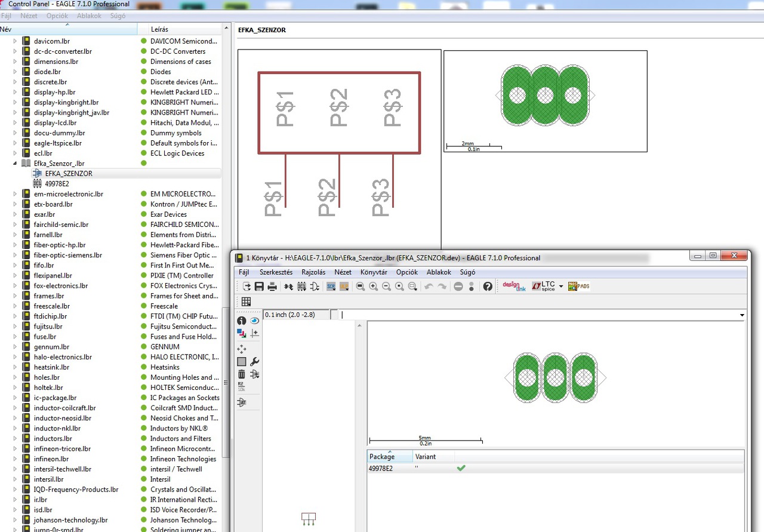Toggle in-use dot for davicom.lbr
This screenshot has height=532, width=764.
144,41
